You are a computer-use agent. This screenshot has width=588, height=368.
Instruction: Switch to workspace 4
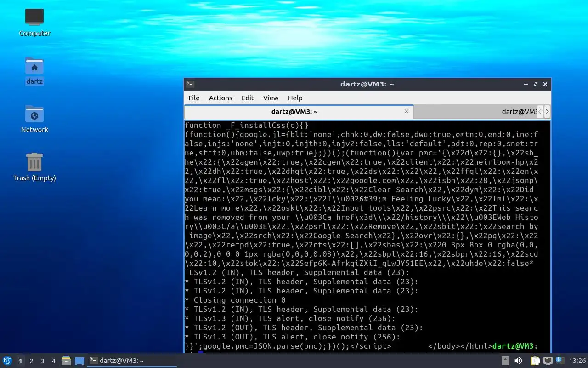pyautogui.click(x=54, y=361)
